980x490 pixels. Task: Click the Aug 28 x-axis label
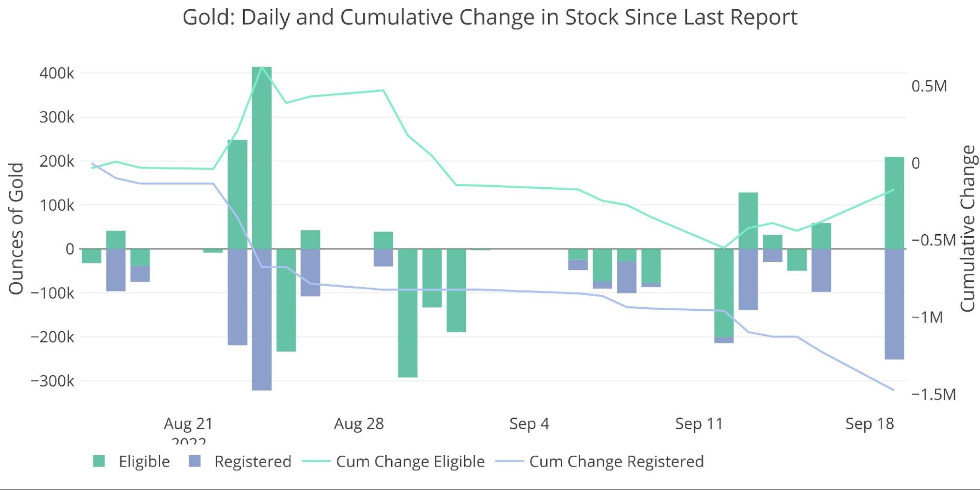click(359, 423)
